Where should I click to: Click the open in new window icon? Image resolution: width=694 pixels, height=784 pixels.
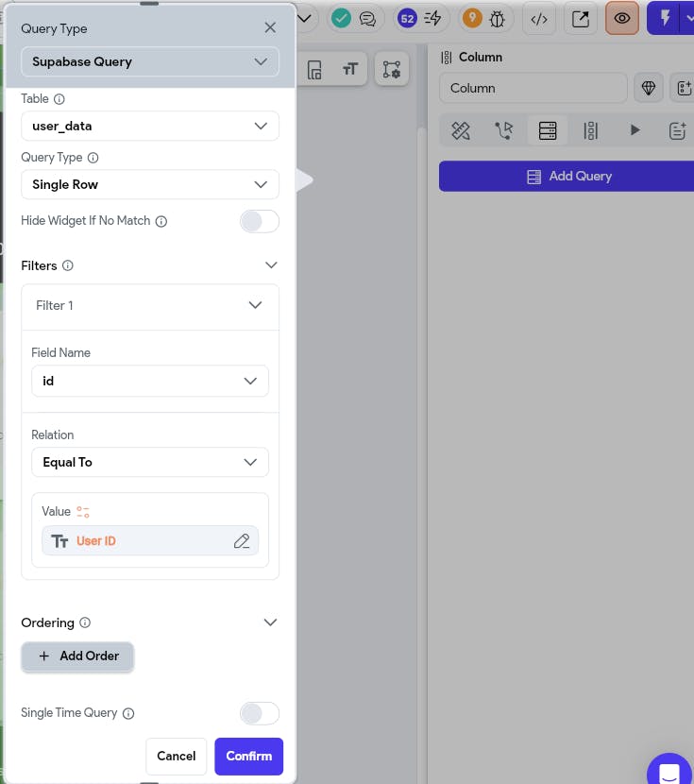coord(581,19)
